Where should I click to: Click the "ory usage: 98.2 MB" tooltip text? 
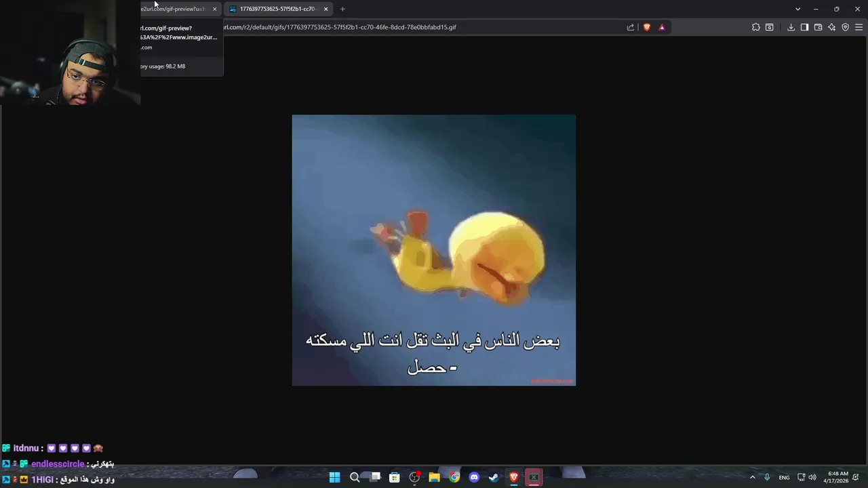pos(163,66)
